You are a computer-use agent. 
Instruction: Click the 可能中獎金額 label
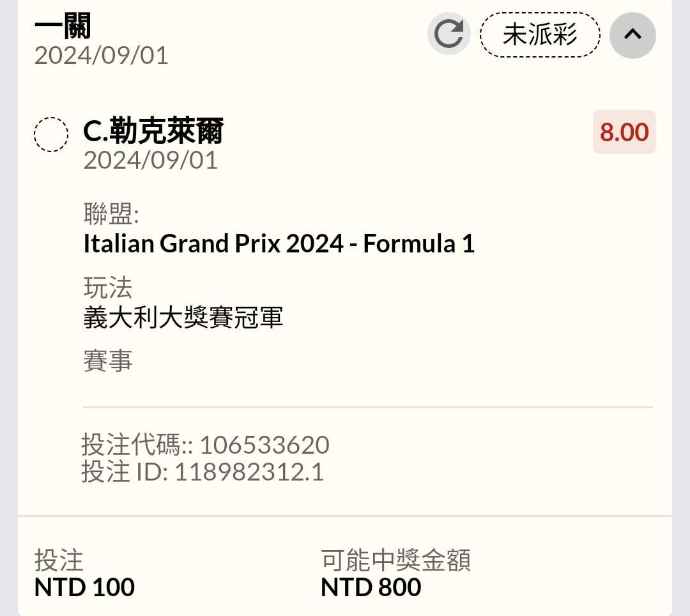tap(395, 560)
